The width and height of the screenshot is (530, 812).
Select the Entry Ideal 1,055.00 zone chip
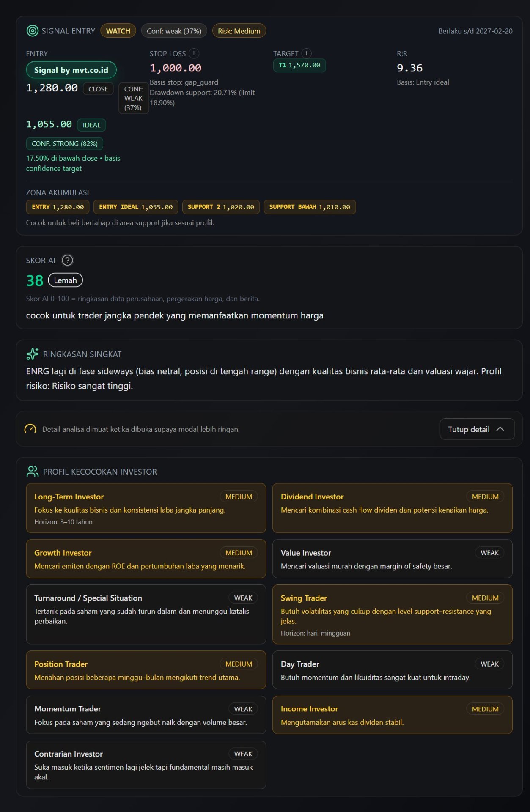[136, 207]
